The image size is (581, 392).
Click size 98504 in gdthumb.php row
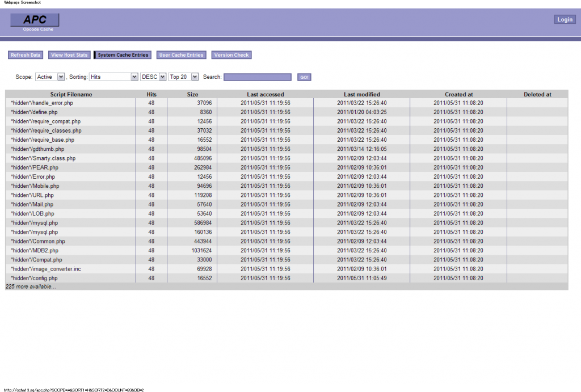[204, 149]
